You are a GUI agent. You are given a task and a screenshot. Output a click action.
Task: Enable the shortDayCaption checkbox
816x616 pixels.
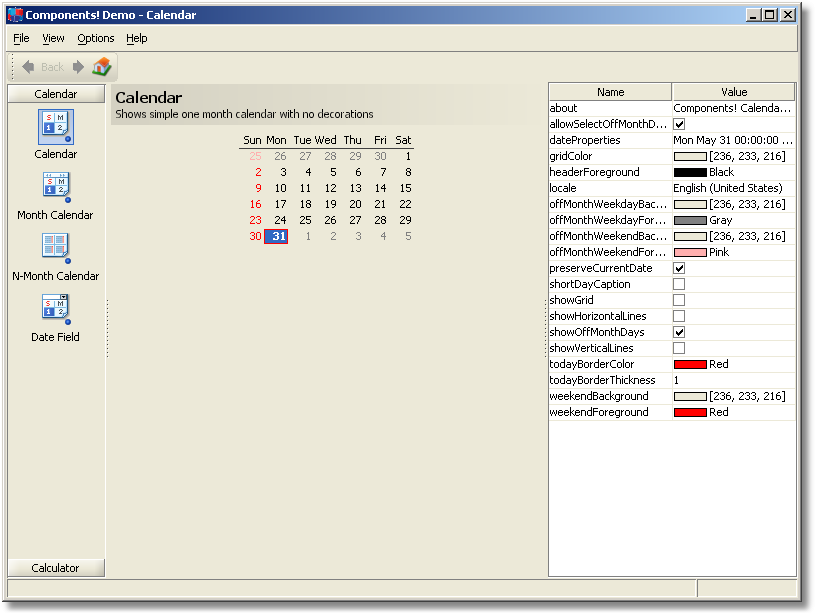(679, 284)
